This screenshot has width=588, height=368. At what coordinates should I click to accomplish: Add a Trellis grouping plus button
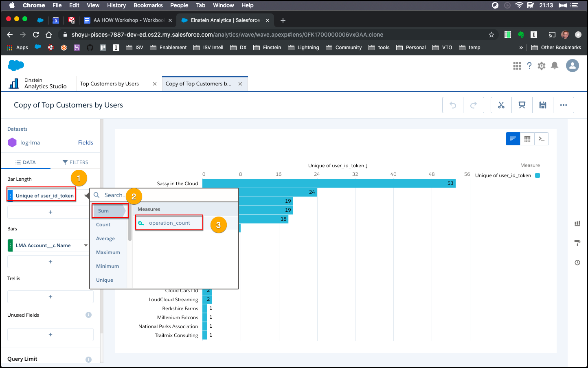(x=50, y=297)
